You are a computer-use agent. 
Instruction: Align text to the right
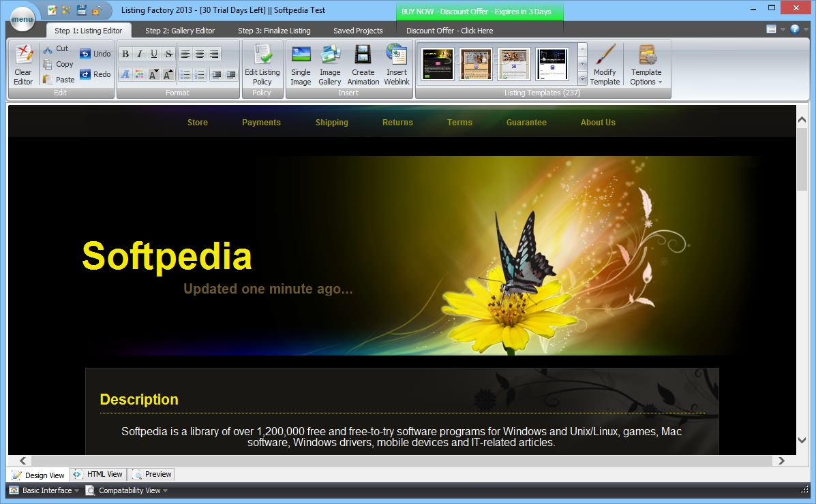(x=214, y=54)
